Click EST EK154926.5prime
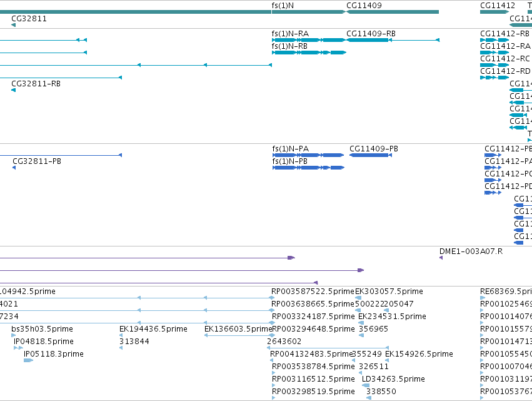 (x=419, y=354)
